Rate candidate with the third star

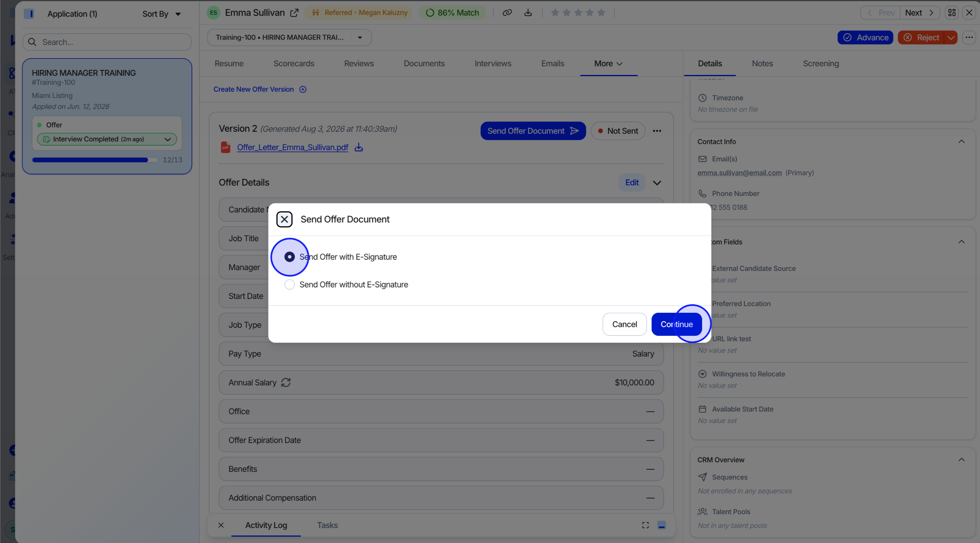point(578,13)
